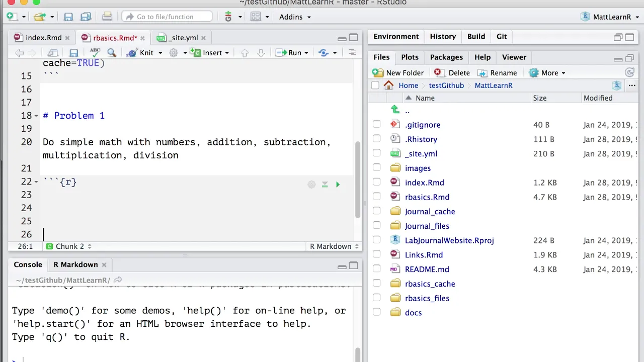Screen dimensions: 644x362
Task: Open the workspace panes layout icon
Action: pos(256,17)
